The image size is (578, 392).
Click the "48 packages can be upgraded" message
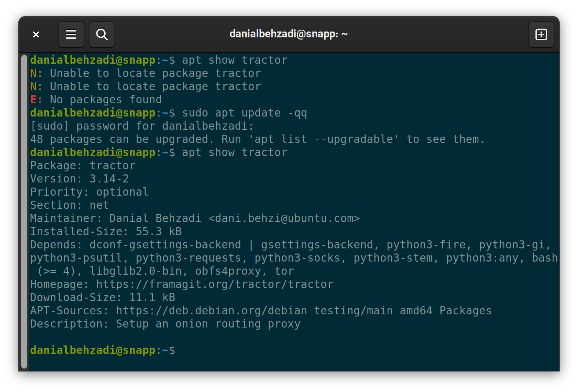pos(122,139)
